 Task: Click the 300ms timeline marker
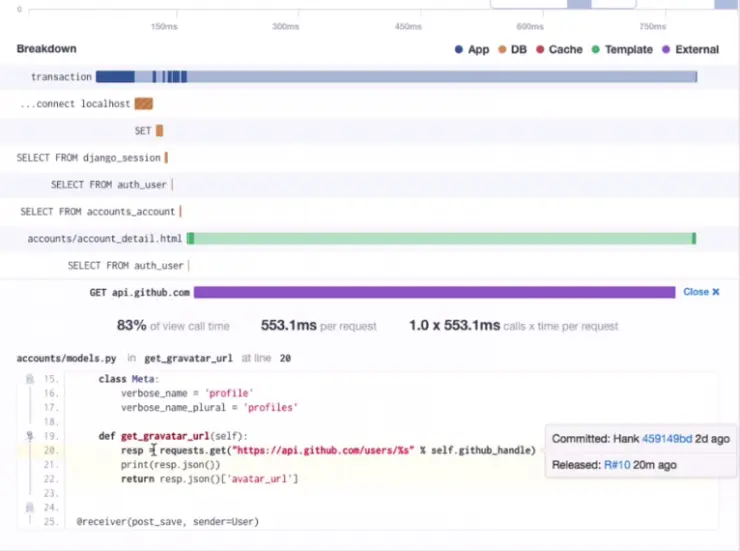click(x=286, y=27)
